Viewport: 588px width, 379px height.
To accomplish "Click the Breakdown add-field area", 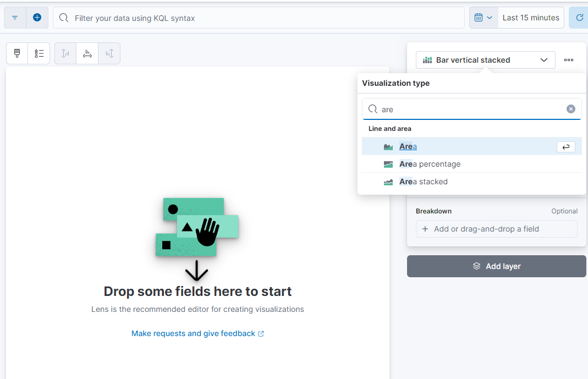I will [x=496, y=228].
